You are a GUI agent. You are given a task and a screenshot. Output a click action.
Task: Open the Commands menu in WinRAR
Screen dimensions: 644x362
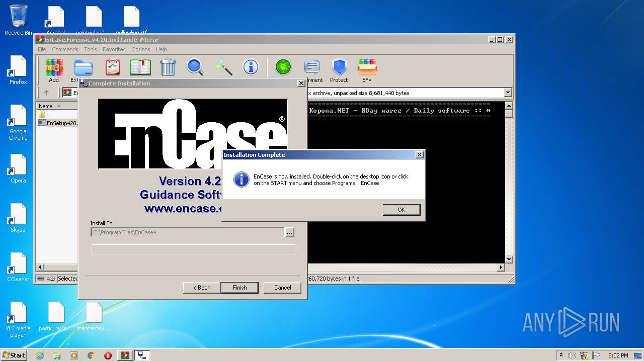pyautogui.click(x=65, y=49)
